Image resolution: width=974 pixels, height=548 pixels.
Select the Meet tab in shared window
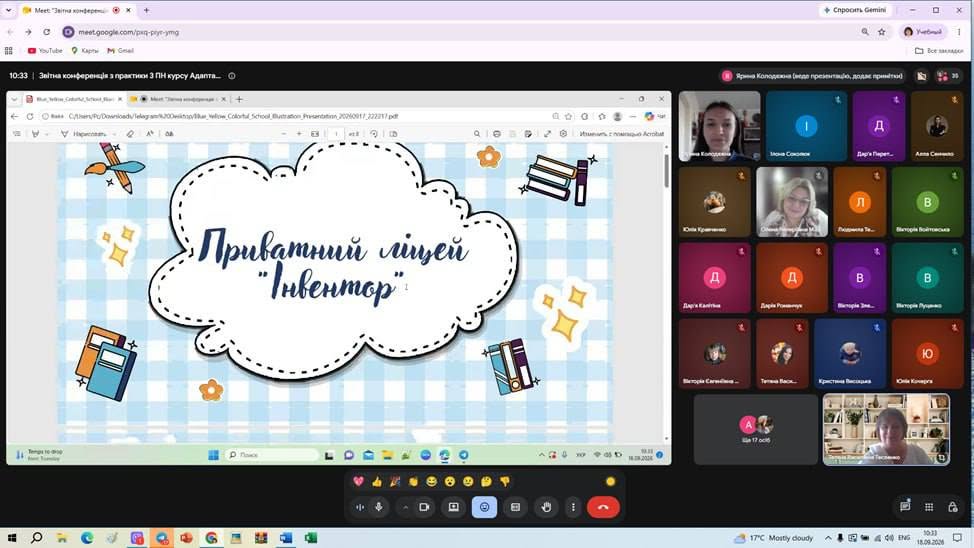point(179,99)
